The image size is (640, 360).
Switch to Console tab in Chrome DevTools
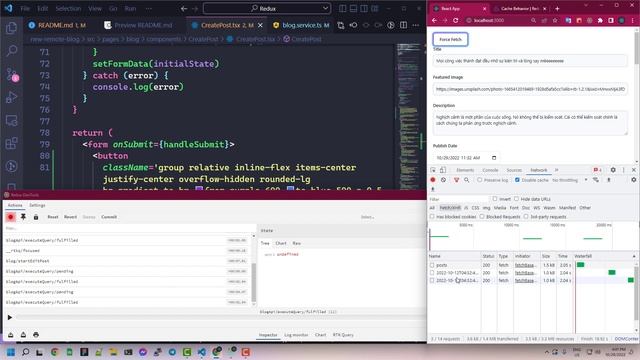490,170
